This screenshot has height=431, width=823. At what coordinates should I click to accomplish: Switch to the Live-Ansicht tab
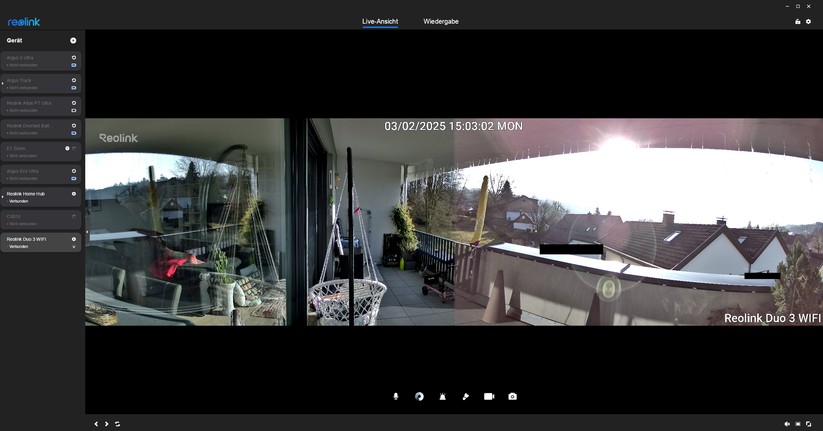pyautogui.click(x=380, y=22)
